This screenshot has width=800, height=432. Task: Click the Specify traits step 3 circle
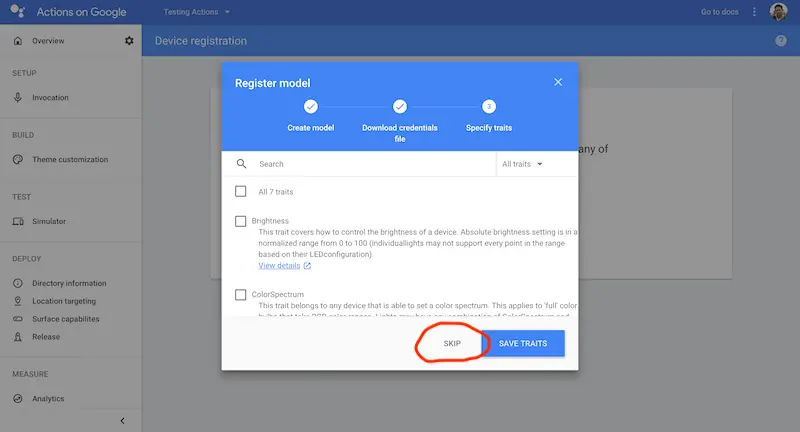489,107
